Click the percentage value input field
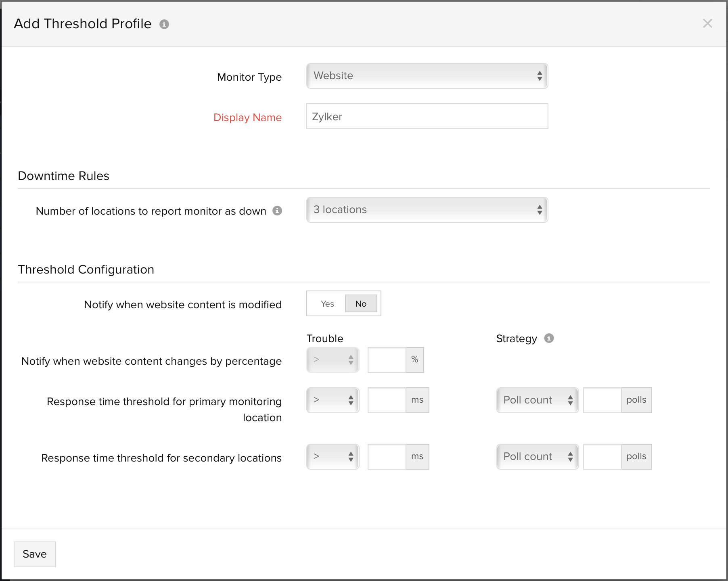The height and width of the screenshot is (581, 728). coord(387,360)
